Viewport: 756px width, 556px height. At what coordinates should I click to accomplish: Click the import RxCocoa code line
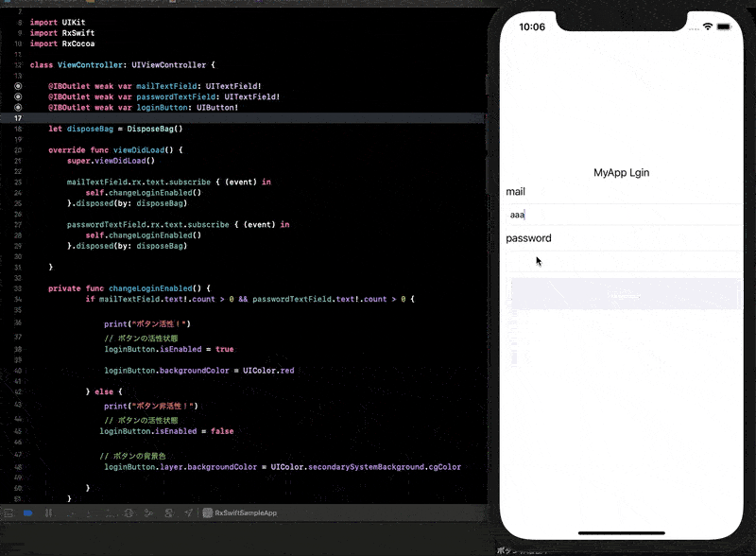click(x=62, y=43)
